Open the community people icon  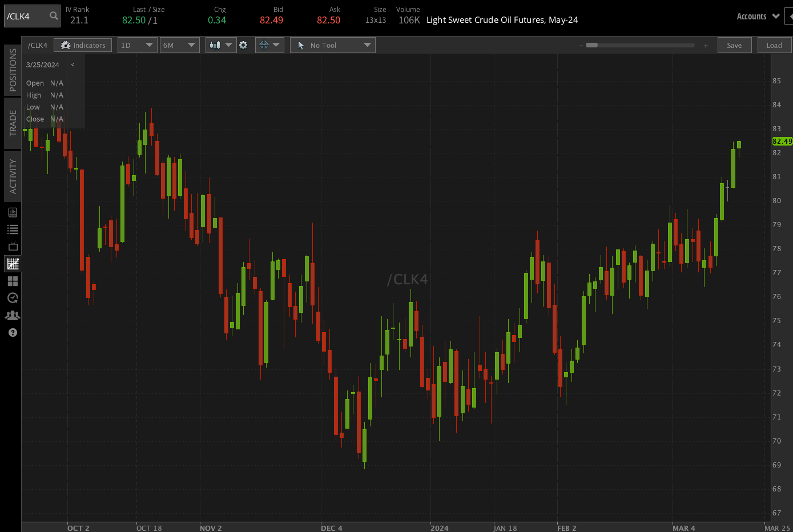[x=13, y=315]
